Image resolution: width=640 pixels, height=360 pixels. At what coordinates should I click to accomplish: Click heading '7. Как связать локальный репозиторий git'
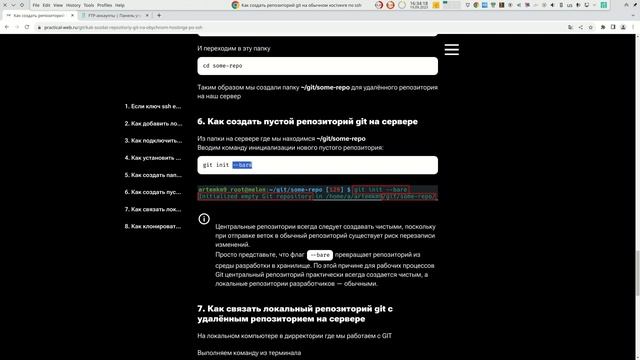point(295,314)
